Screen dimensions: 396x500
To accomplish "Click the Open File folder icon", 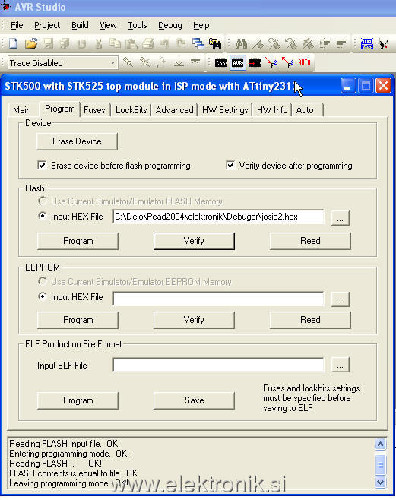I will (31, 43).
